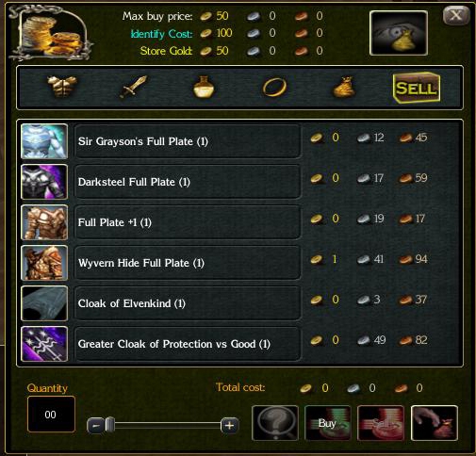Screen dimensions: 476x456
Task: Select the potions flask category icon
Action: 204,87
